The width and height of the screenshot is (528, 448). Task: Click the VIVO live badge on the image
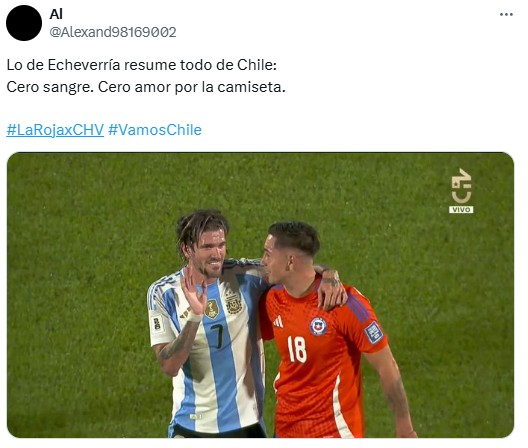click(461, 210)
